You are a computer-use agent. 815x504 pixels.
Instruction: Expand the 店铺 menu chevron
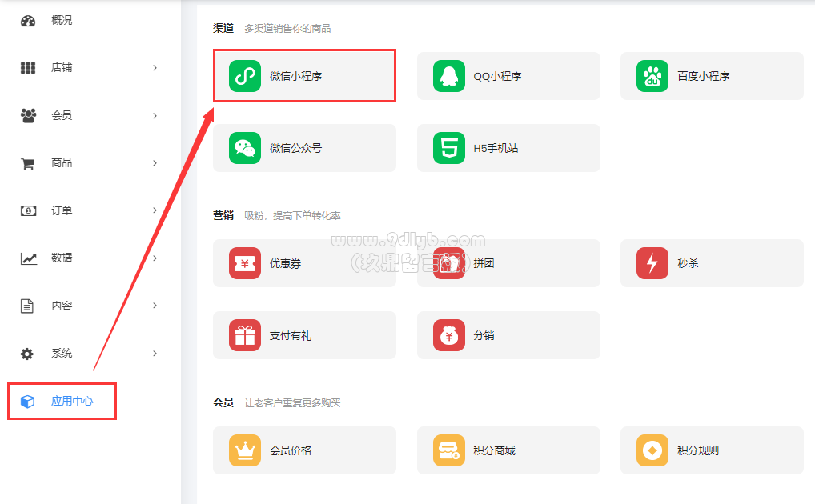click(x=155, y=68)
